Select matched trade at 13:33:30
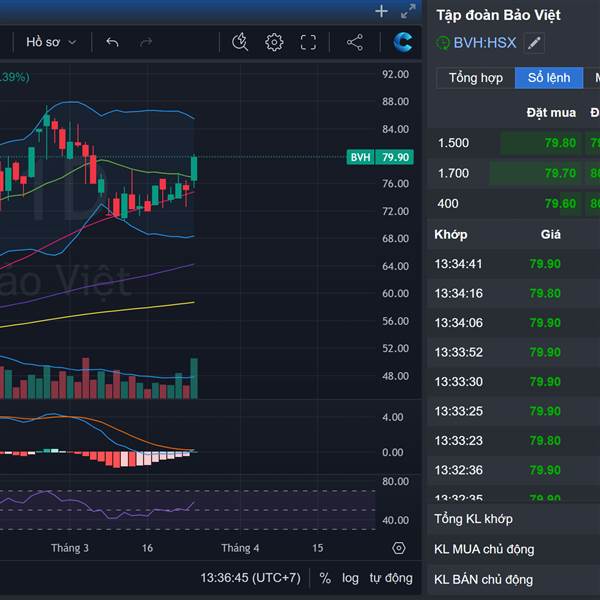The width and height of the screenshot is (600, 600). (x=514, y=382)
